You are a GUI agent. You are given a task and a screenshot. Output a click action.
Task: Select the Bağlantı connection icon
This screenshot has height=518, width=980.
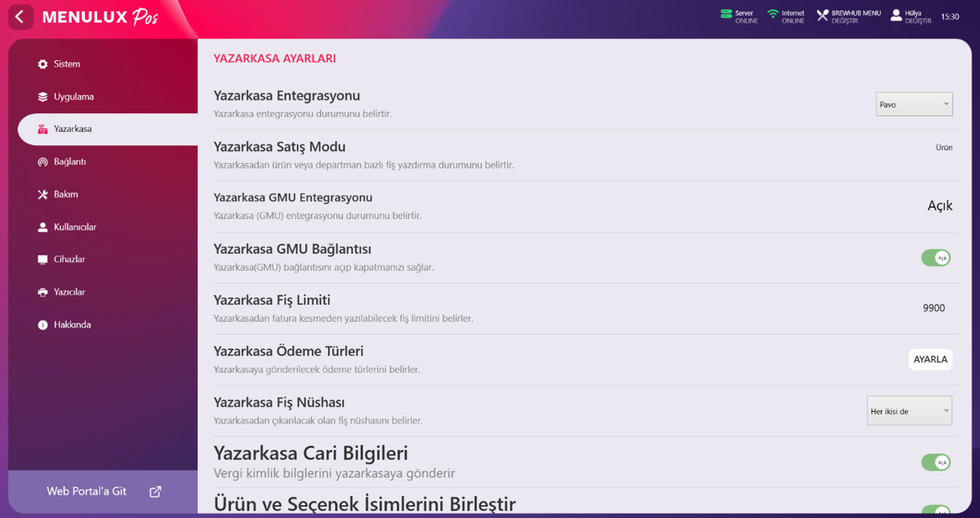pos(42,161)
